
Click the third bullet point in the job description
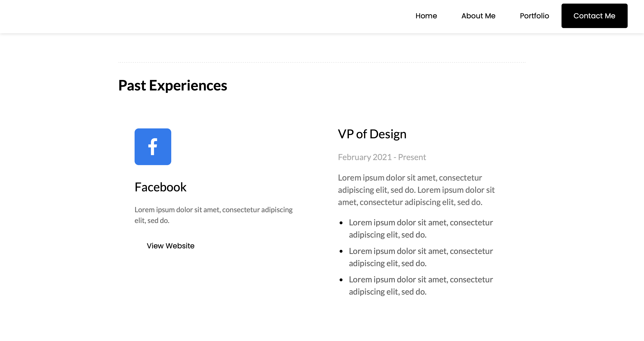coord(421,285)
